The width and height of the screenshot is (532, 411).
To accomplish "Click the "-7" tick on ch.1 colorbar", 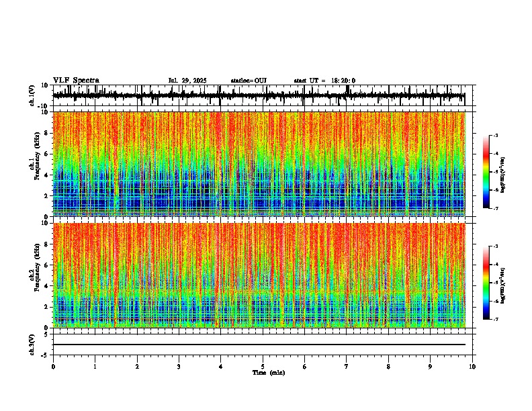I will (x=496, y=208).
